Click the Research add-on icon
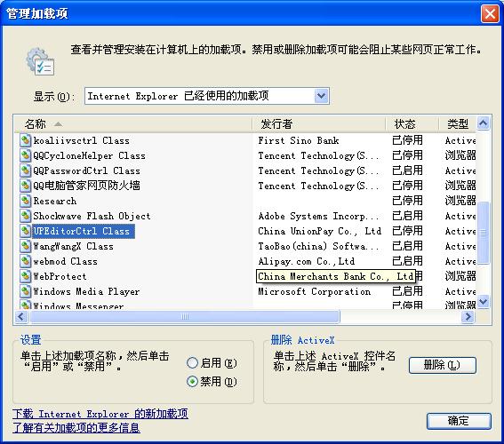Image resolution: width=504 pixels, height=444 pixels. pyautogui.click(x=25, y=201)
